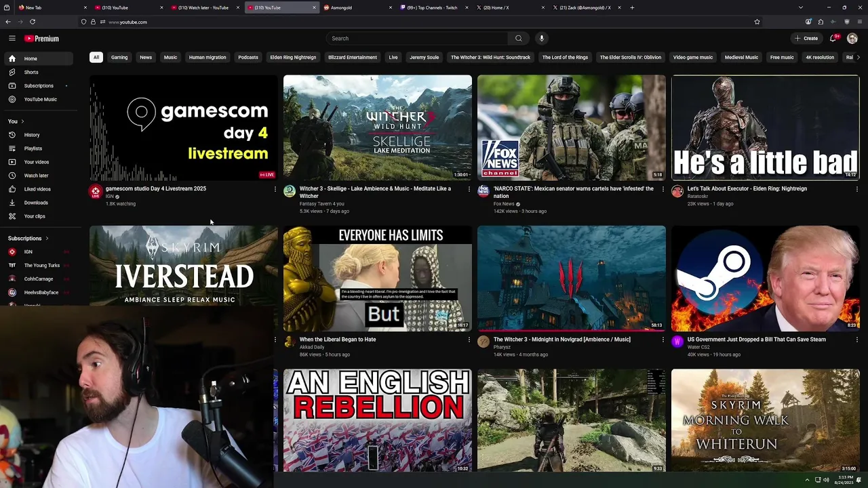868x488 pixels.
Task: Expand the You section chevron
Action: [22, 121]
